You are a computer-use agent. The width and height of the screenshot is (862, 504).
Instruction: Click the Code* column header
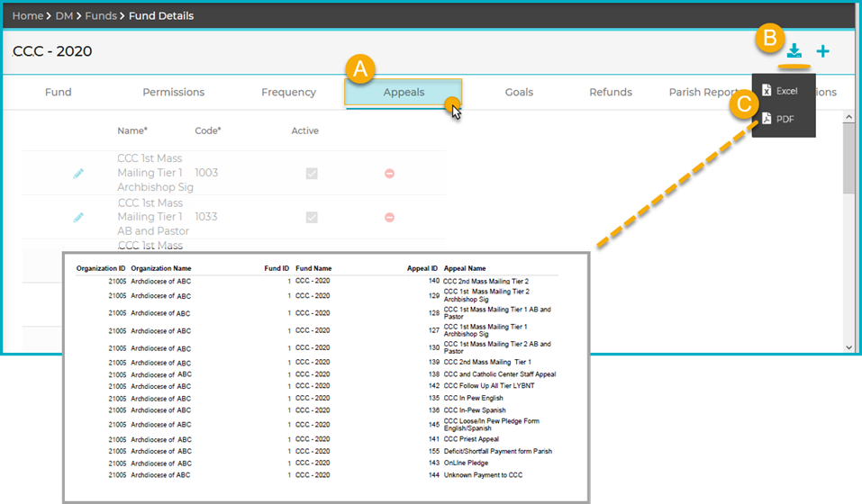[x=208, y=130]
